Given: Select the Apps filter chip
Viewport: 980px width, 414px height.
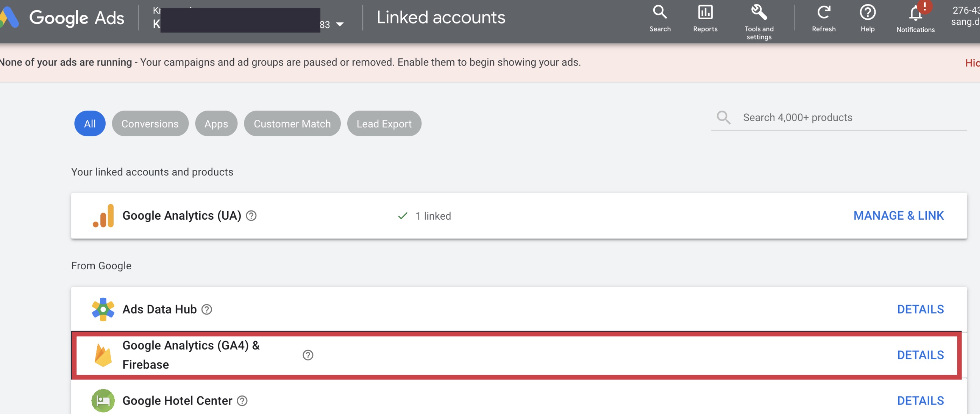Looking at the screenshot, I should click(x=216, y=124).
